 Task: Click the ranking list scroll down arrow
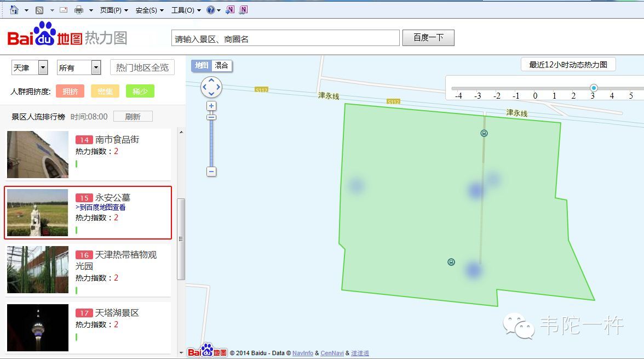(x=181, y=353)
